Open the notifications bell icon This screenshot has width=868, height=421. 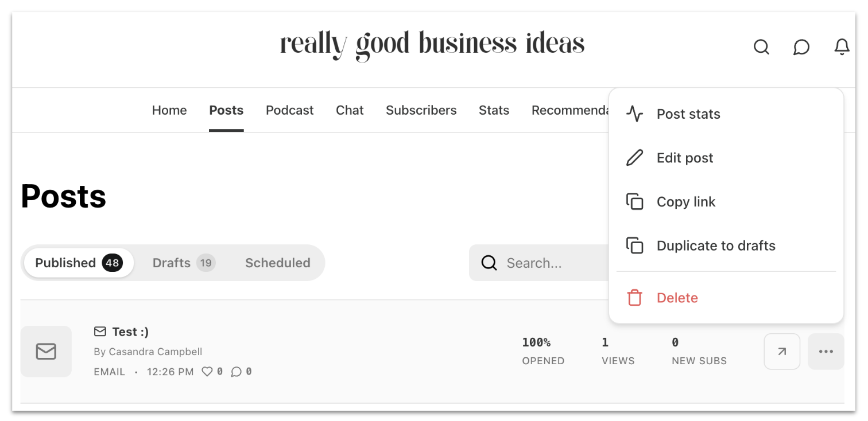[x=842, y=47]
